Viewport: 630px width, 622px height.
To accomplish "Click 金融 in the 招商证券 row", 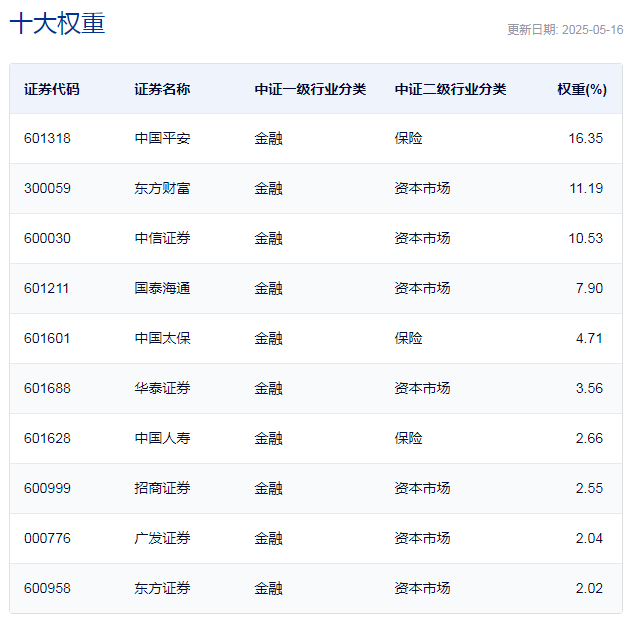I will point(268,488).
